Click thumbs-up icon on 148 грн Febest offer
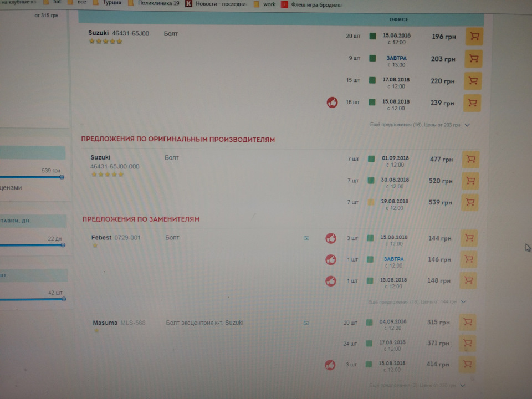This screenshot has width=532, height=399. click(330, 281)
